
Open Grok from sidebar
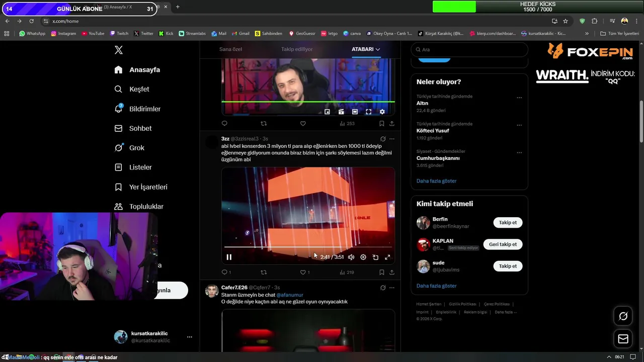129,148
